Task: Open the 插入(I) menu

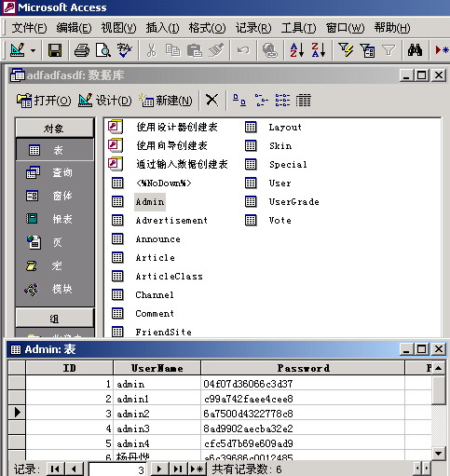Action: [x=162, y=28]
